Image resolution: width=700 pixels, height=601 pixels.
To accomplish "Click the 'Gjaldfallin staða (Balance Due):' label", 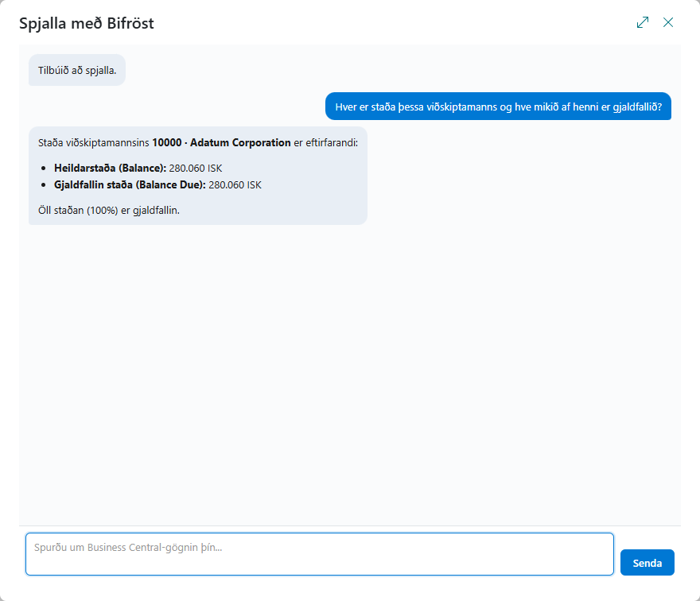I will pos(130,184).
